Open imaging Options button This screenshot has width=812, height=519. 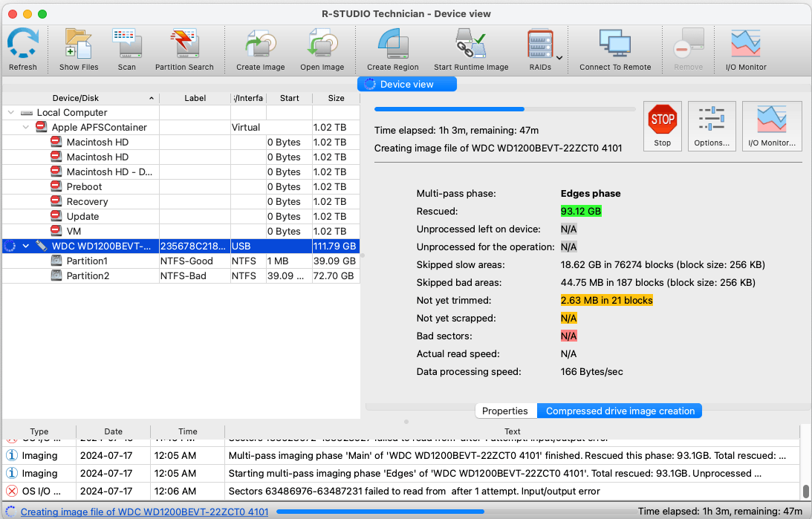tap(712, 126)
